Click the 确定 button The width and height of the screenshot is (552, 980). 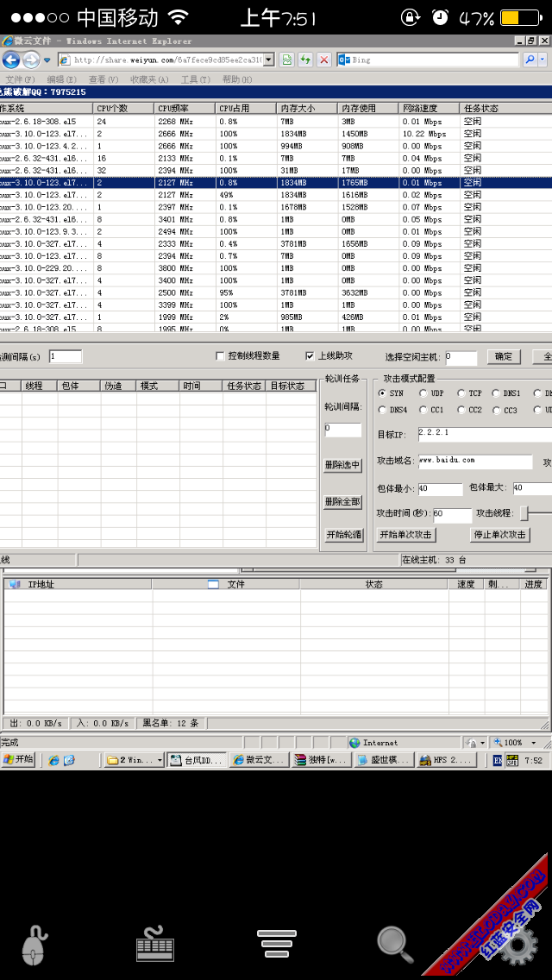coord(505,356)
